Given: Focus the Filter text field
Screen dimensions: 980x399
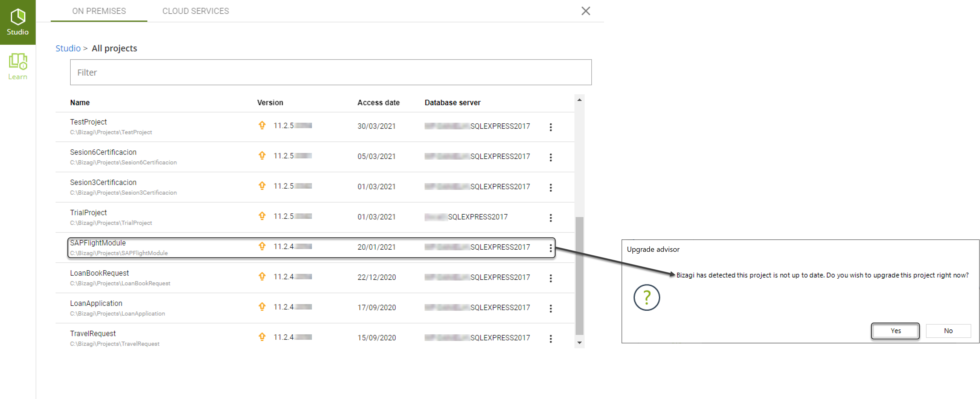Looking at the screenshot, I should click(x=331, y=72).
